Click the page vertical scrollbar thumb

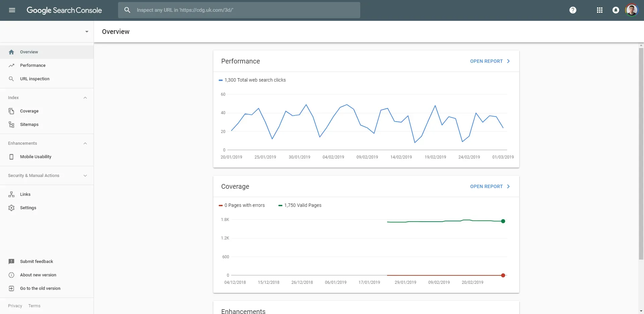(x=641, y=153)
